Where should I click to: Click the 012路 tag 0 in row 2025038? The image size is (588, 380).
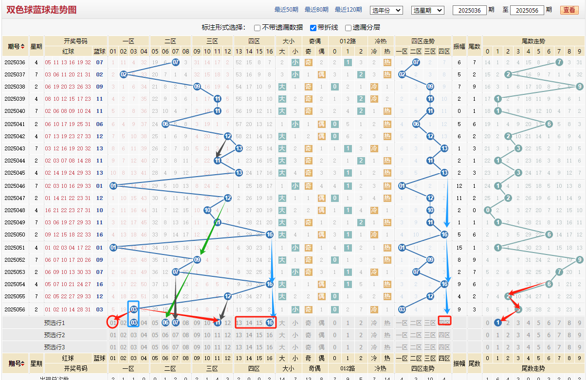[334, 87]
